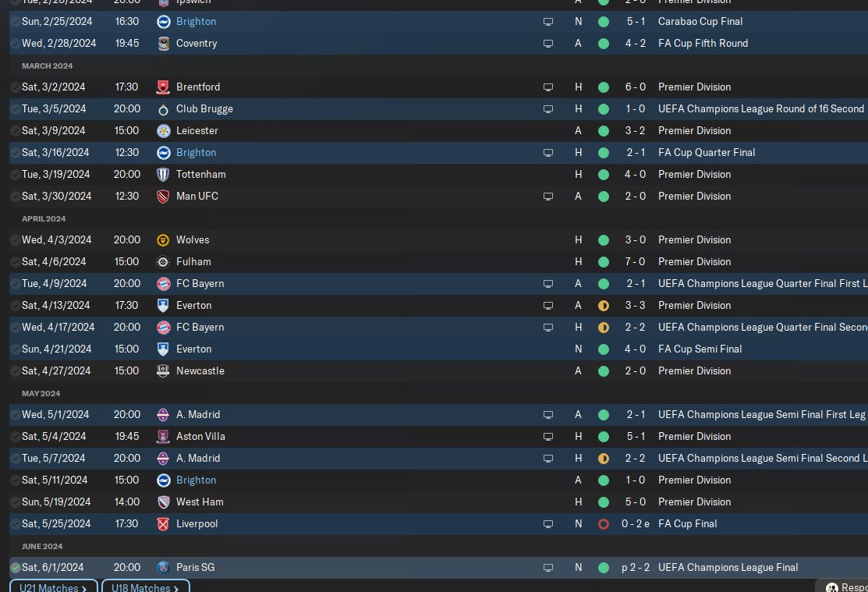868x592 pixels.
Task: Select the JUNE 2024 section header
Action: [42, 547]
